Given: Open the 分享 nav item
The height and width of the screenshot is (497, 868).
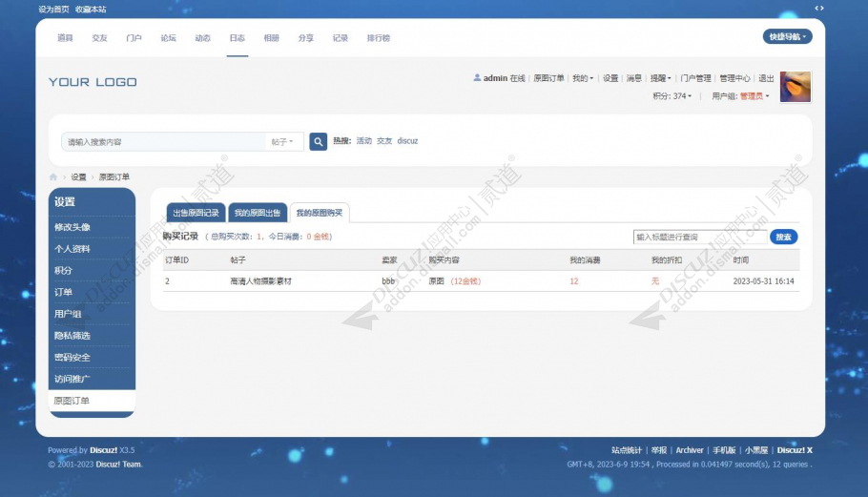Looking at the screenshot, I should [x=305, y=37].
